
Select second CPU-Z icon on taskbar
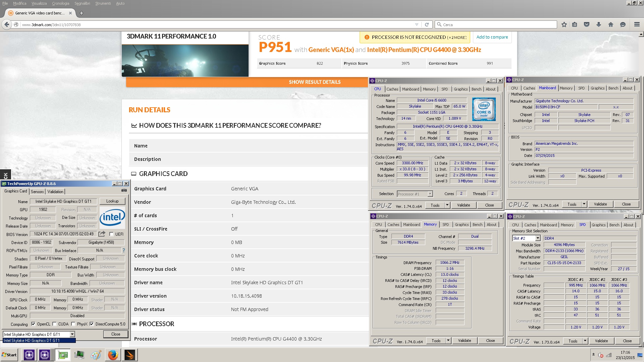(x=45, y=355)
